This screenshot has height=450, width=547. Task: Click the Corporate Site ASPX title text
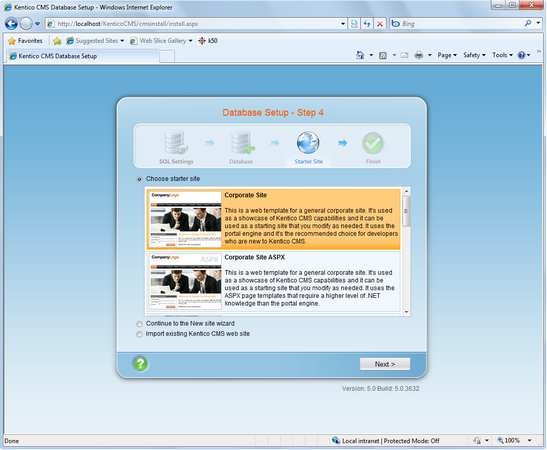pyautogui.click(x=255, y=257)
